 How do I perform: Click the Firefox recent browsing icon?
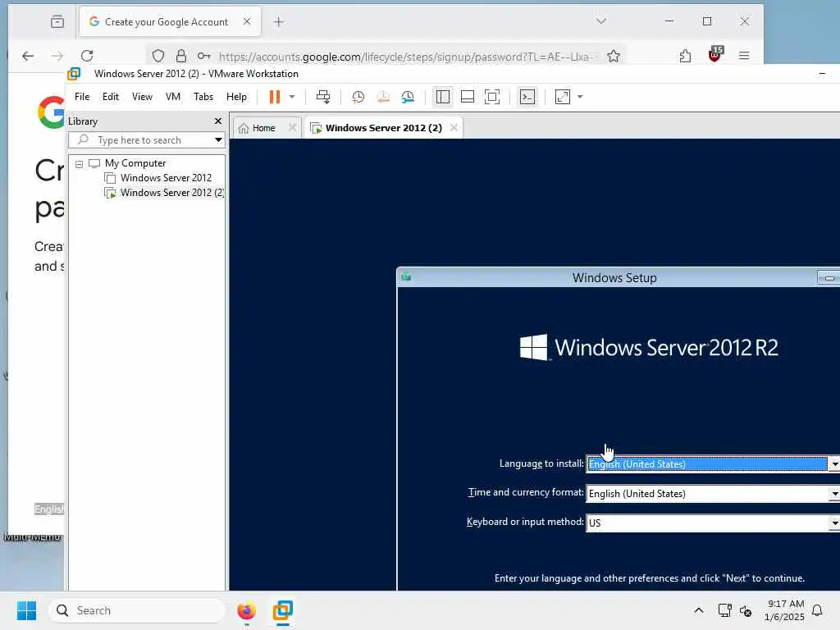point(57,22)
